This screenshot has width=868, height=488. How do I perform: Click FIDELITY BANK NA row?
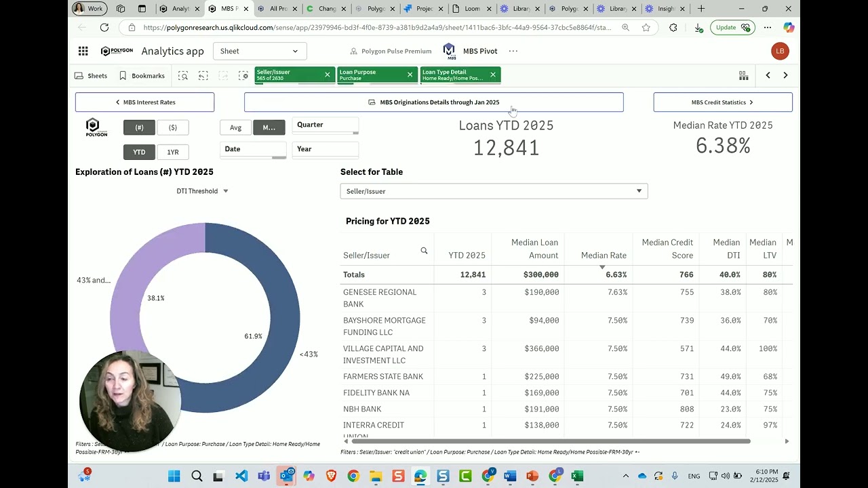(x=566, y=393)
